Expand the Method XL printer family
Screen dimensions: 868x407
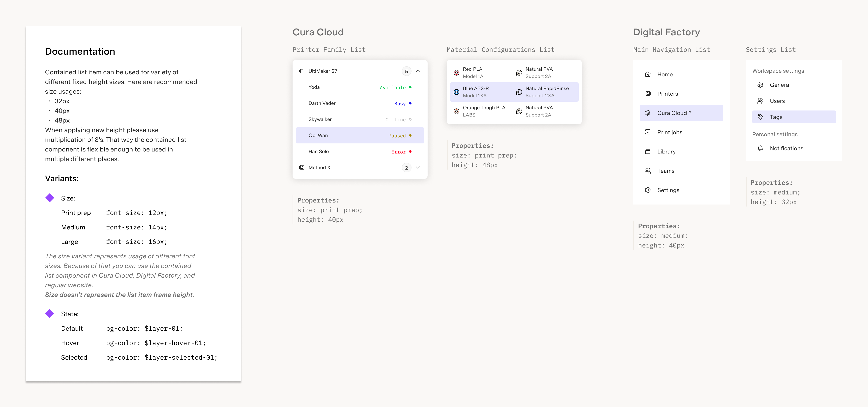[x=418, y=168]
